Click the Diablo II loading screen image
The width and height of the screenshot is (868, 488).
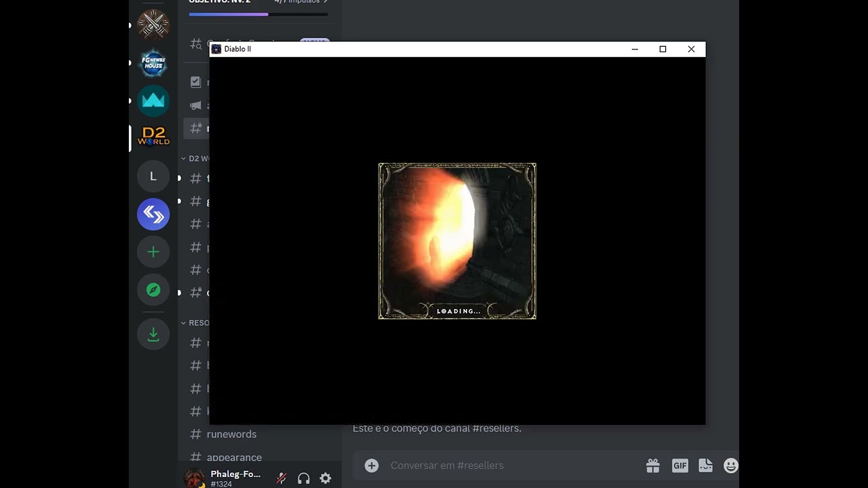(x=457, y=241)
